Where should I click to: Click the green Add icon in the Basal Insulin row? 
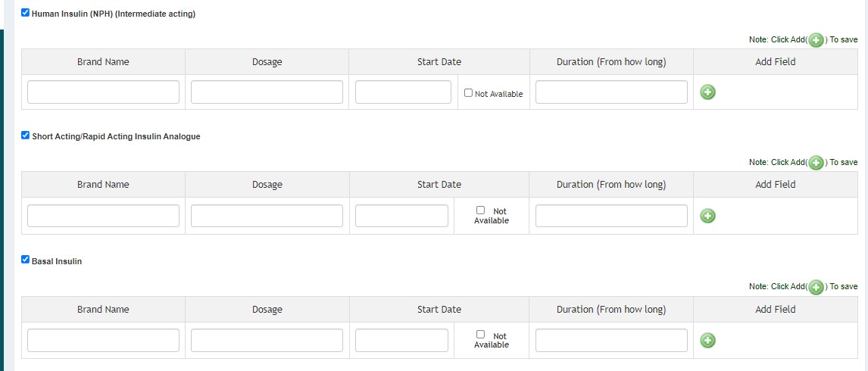pos(707,341)
